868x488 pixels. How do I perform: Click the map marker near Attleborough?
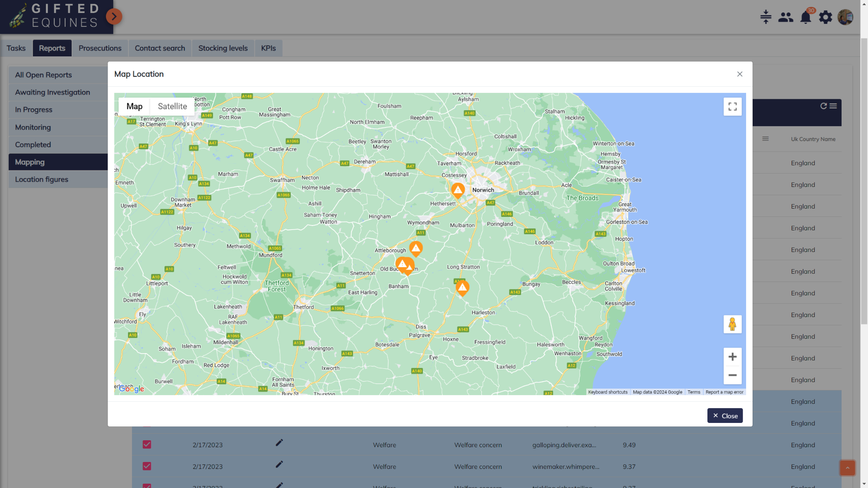[x=416, y=249]
